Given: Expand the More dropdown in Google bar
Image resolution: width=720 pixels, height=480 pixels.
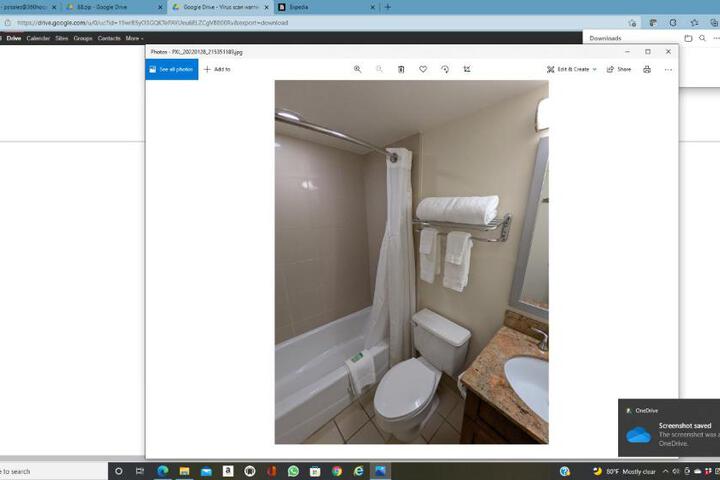Looking at the screenshot, I should [x=134, y=38].
